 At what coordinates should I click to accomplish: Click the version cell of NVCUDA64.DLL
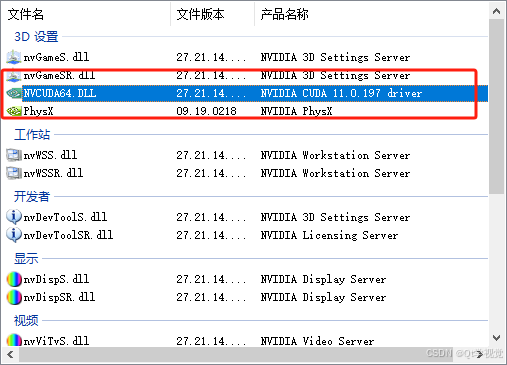pyautogui.click(x=211, y=93)
